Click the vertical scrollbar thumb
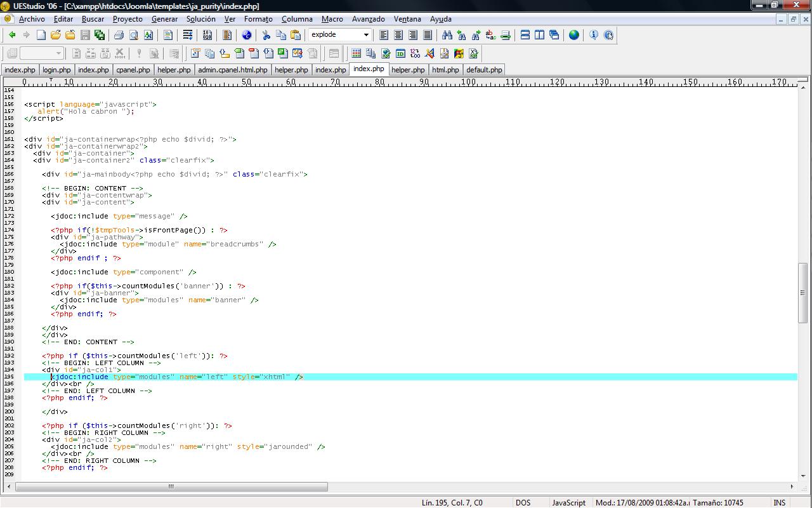Viewport: 812px width, 508px height. point(802,293)
